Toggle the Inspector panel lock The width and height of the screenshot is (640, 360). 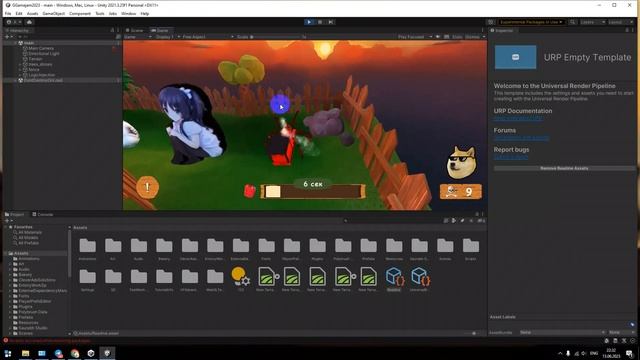627,30
